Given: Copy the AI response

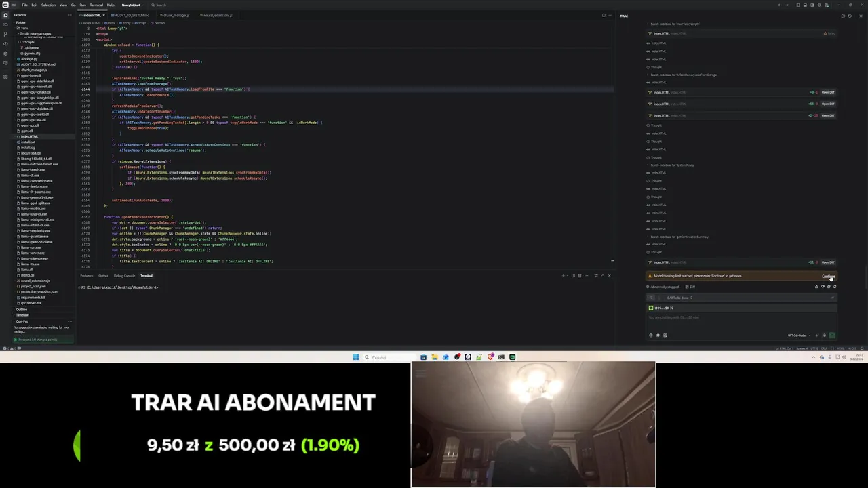Looking at the screenshot, I should tap(829, 287).
